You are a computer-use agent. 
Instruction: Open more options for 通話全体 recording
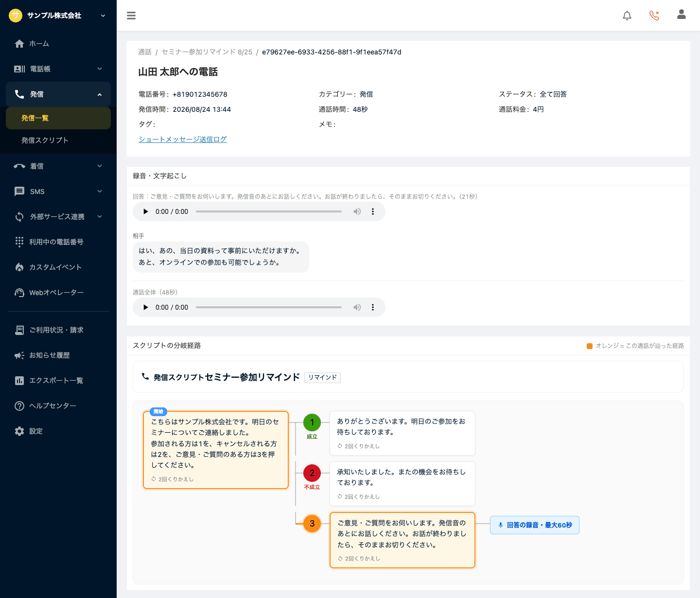pyautogui.click(x=373, y=307)
